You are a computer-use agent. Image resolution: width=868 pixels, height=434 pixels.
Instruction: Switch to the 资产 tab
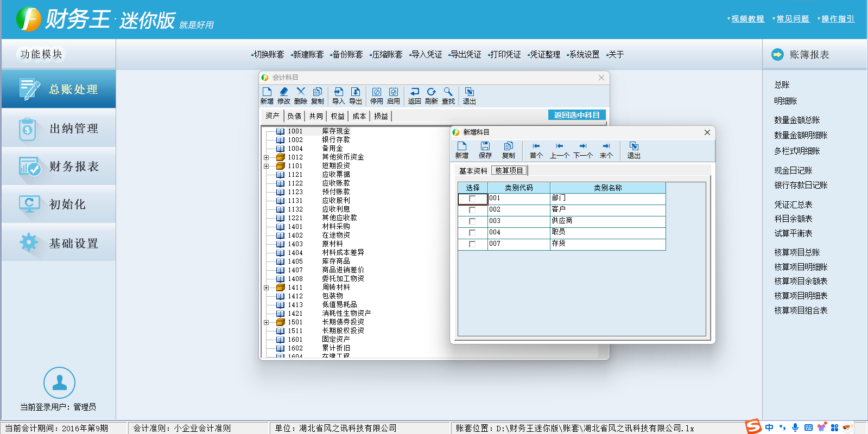click(x=273, y=116)
